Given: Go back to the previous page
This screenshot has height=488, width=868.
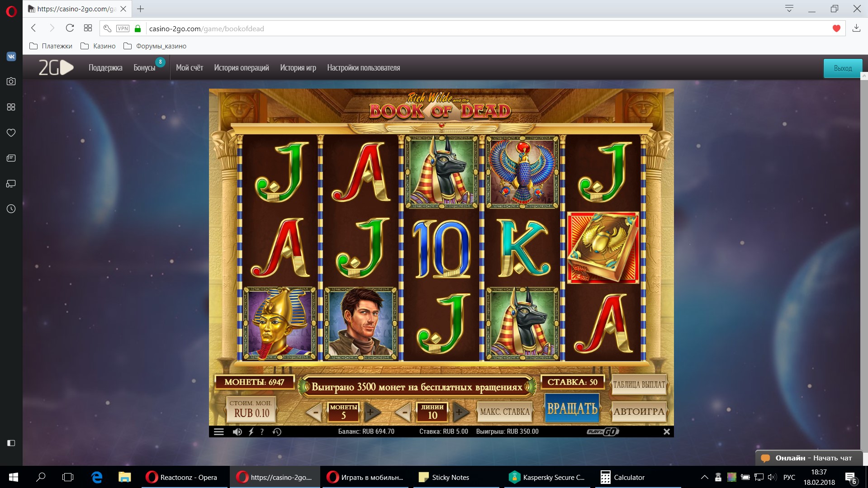Looking at the screenshot, I should [33, 28].
